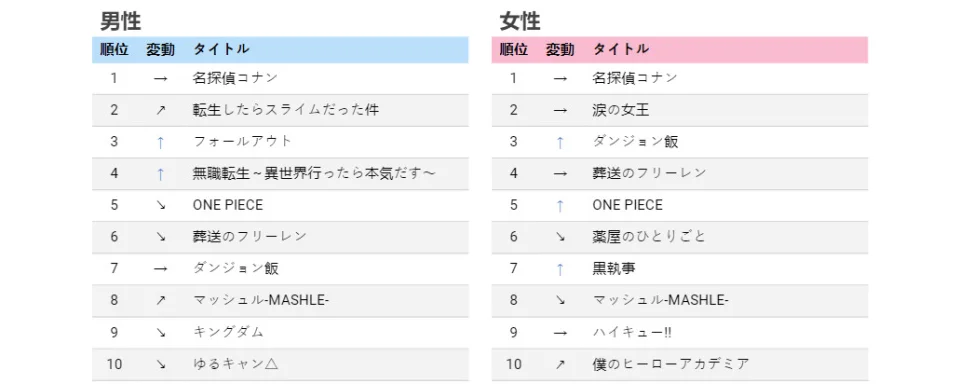Click pink header bar's タイトル label
960x384 pixels.
[621, 50]
